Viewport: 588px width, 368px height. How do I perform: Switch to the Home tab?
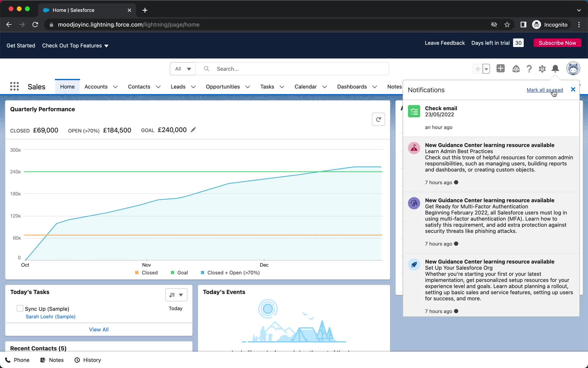click(x=67, y=87)
